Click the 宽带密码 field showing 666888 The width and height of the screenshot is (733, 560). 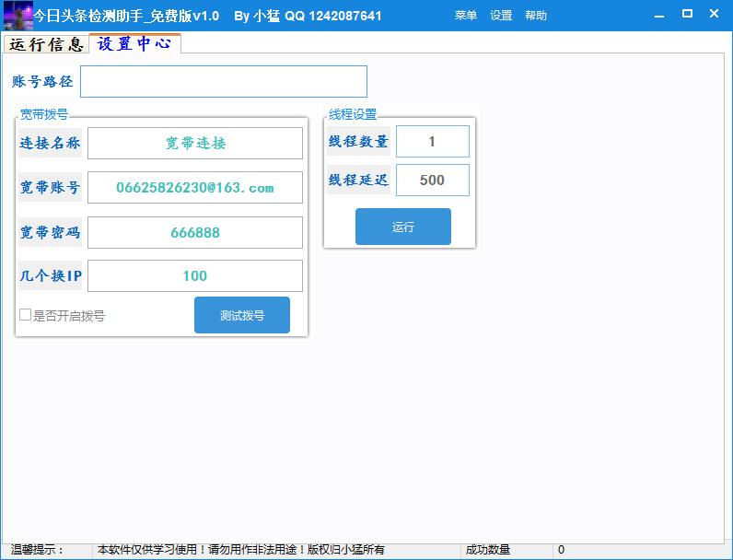195,232
